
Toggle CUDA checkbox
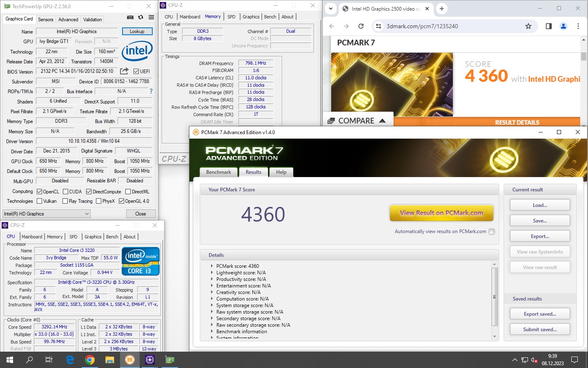[65, 191]
